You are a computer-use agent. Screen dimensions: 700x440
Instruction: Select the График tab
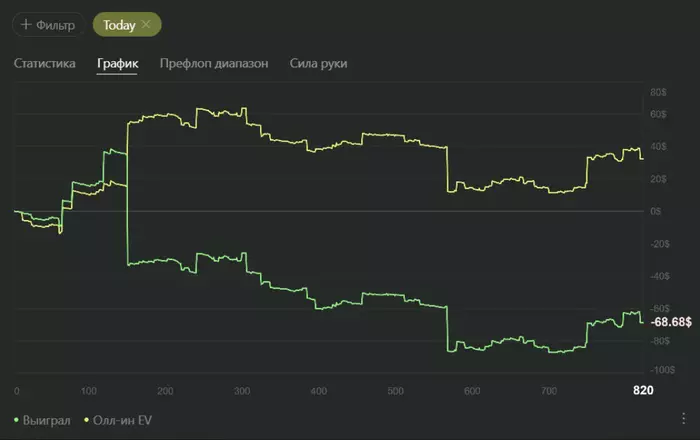[x=118, y=64]
